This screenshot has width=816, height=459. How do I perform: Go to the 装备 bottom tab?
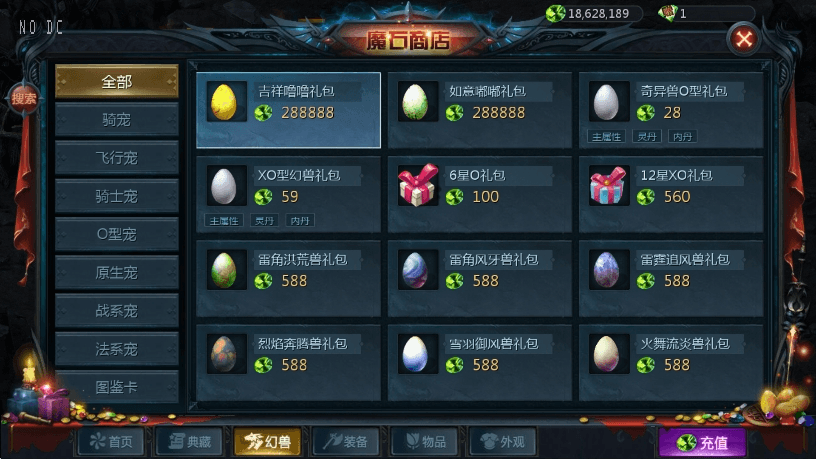coord(346,442)
